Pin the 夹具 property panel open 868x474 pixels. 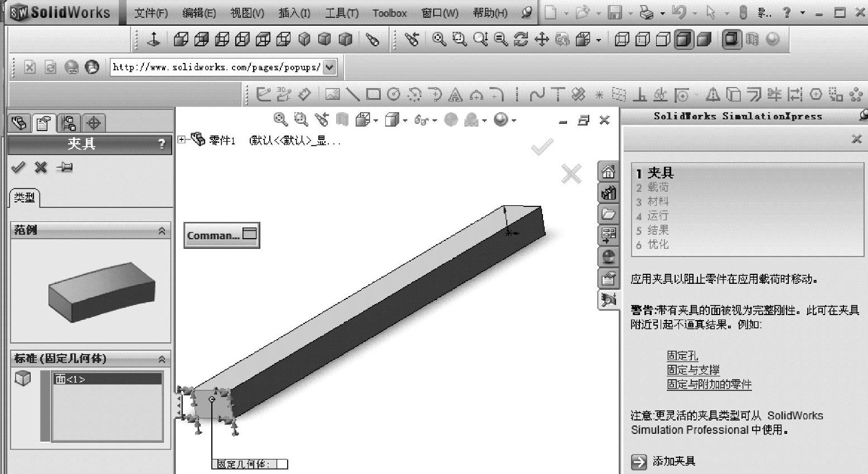pos(65,167)
